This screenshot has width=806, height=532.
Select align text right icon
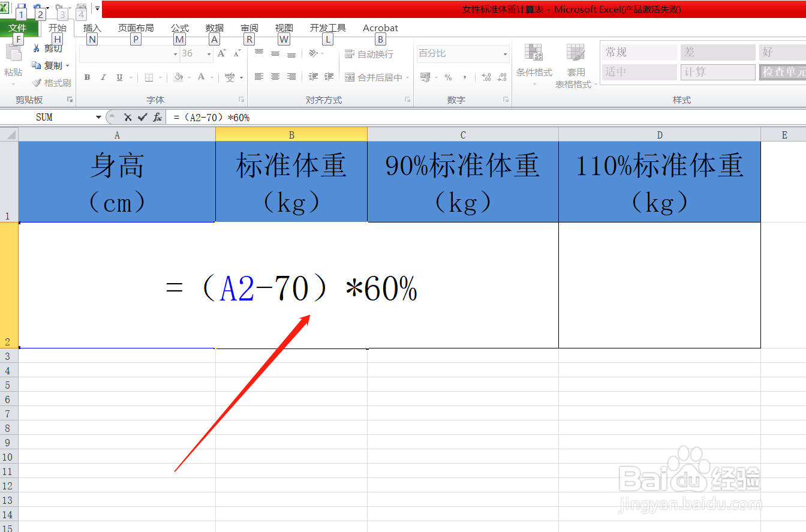click(291, 77)
